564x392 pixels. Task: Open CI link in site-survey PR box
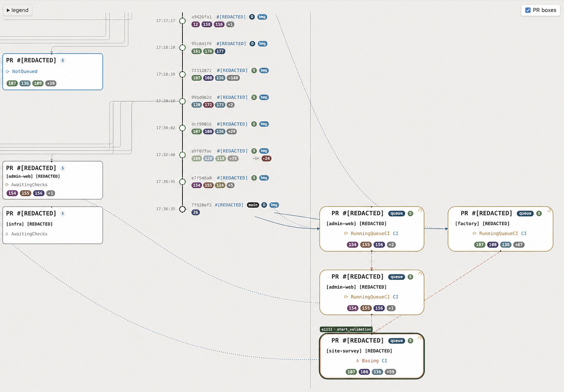(x=384, y=361)
